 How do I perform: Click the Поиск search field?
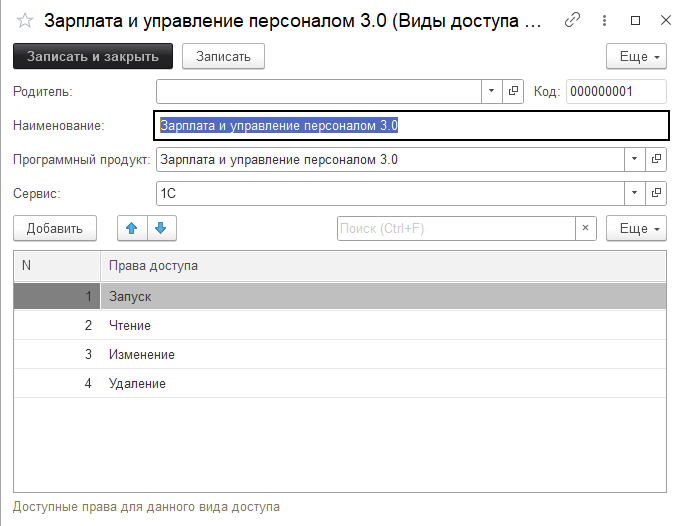(456, 228)
